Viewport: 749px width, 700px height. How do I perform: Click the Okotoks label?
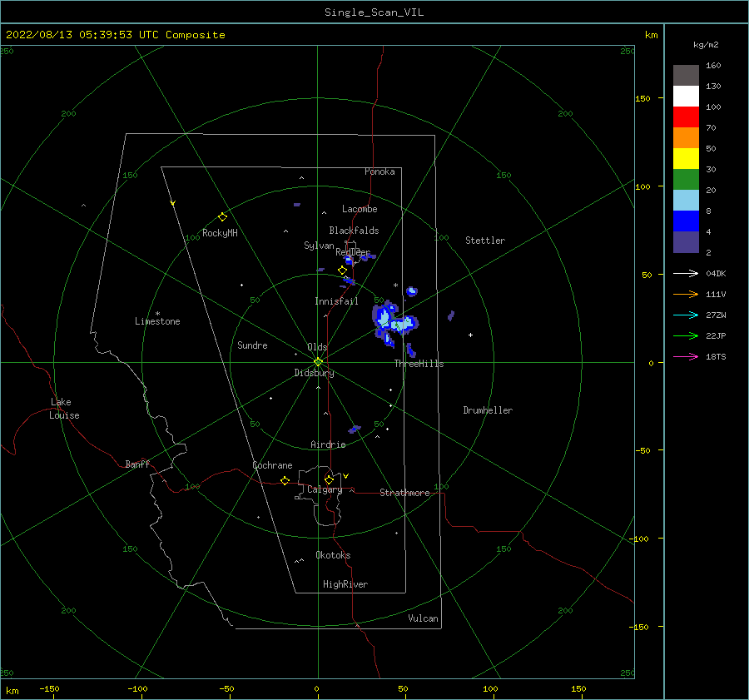(x=333, y=555)
